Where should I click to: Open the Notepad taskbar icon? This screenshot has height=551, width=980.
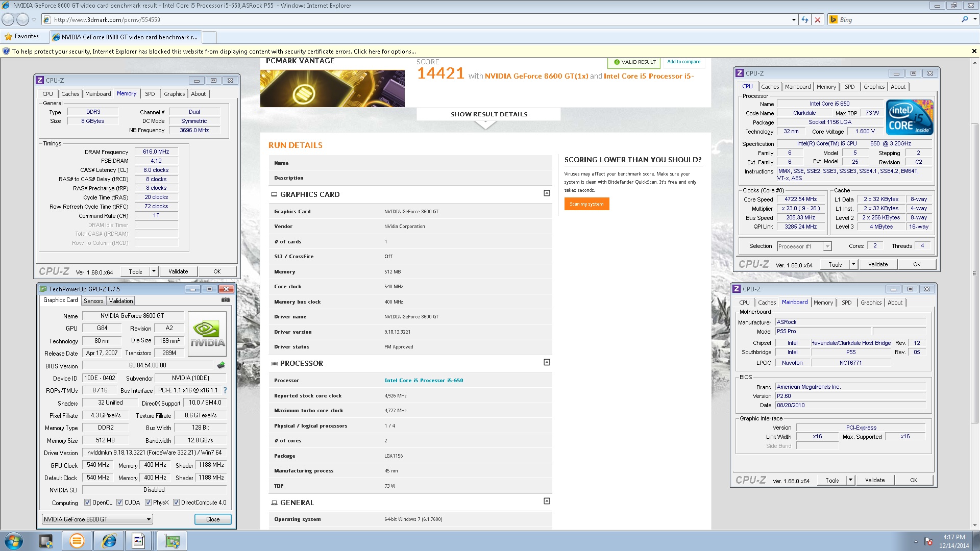pos(138,541)
